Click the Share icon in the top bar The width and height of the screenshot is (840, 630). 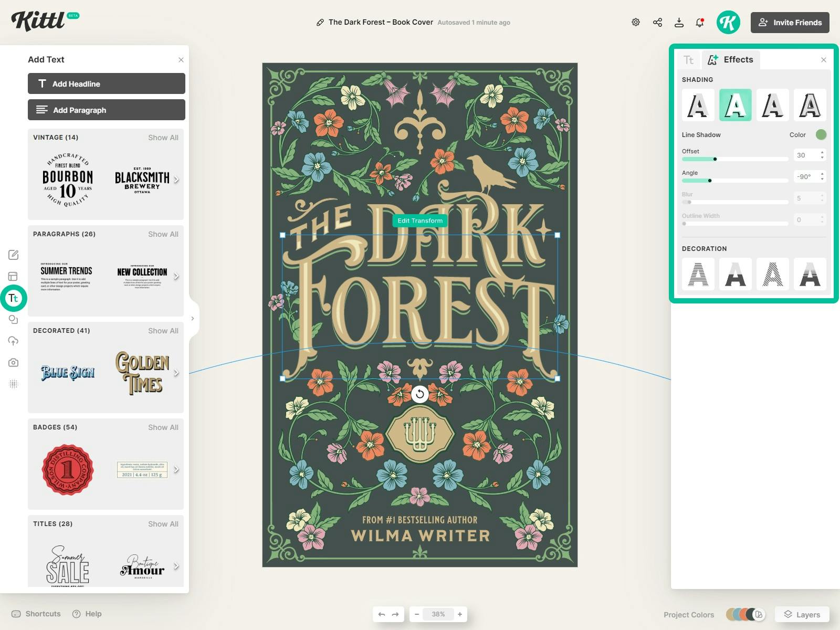coord(657,23)
